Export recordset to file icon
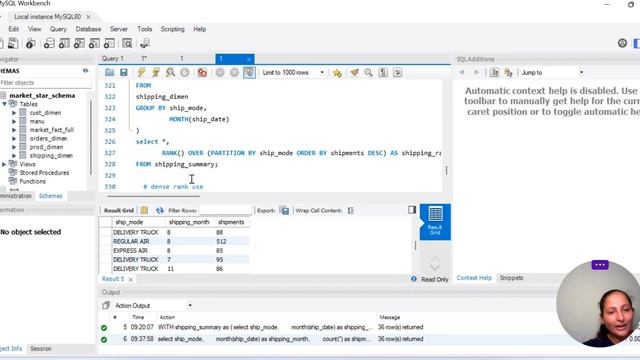 pos(284,211)
